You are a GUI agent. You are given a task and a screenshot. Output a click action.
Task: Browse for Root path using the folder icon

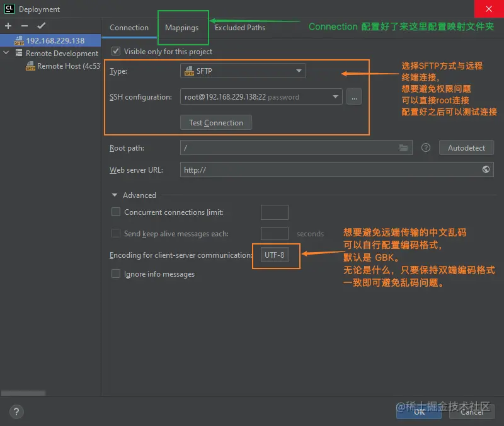404,147
